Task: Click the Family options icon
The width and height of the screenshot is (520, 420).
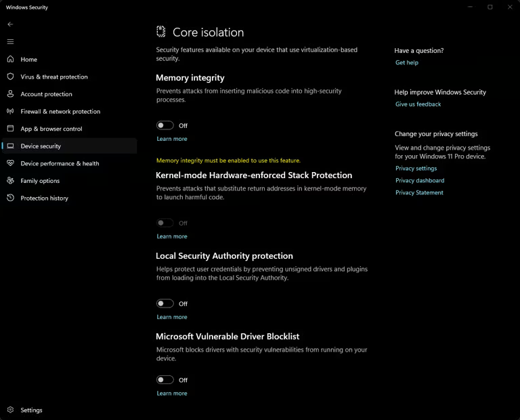Action: [10, 181]
